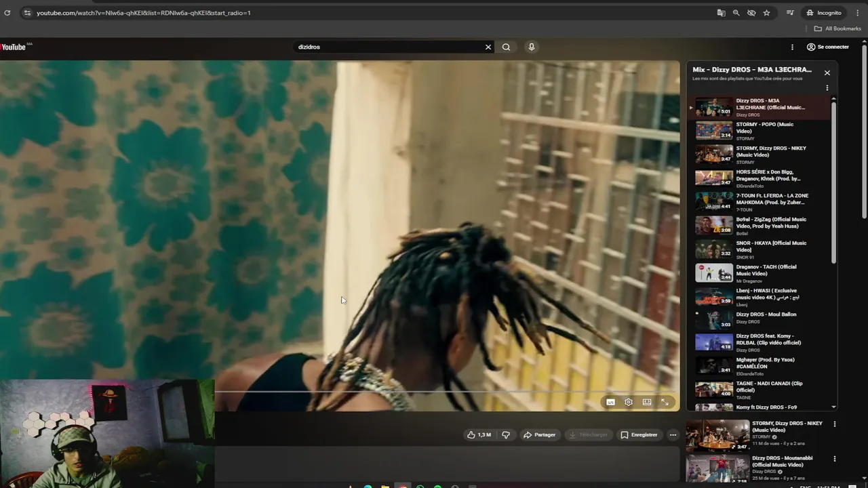
Task: Select TAGNE - NADI CANADI mix item
Action: (x=758, y=390)
